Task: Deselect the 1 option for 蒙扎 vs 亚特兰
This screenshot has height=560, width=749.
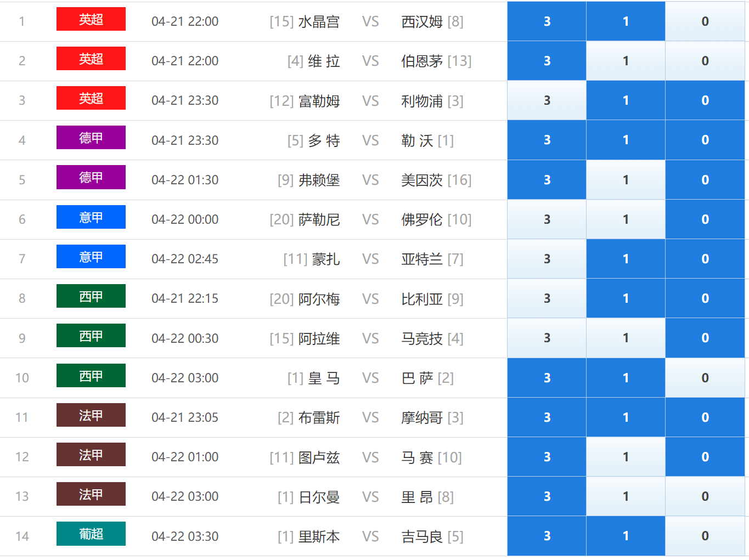Action: 626,259
